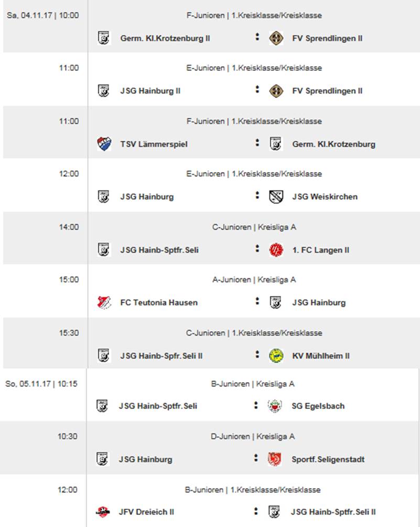Click the FC Teutonia Hausen club logo

tap(104, 302)
